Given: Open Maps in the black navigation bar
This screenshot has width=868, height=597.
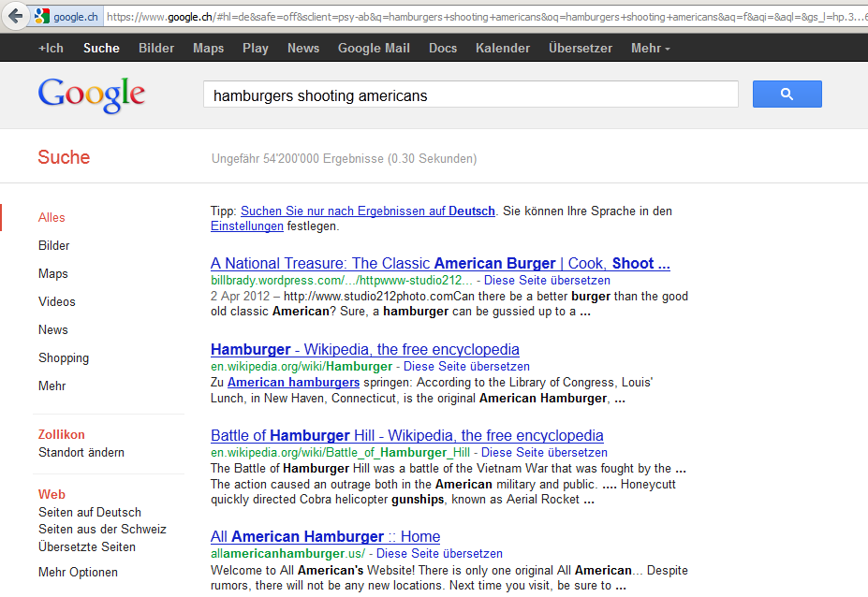Looking at the screenshot, I should [x=208, y=48].
